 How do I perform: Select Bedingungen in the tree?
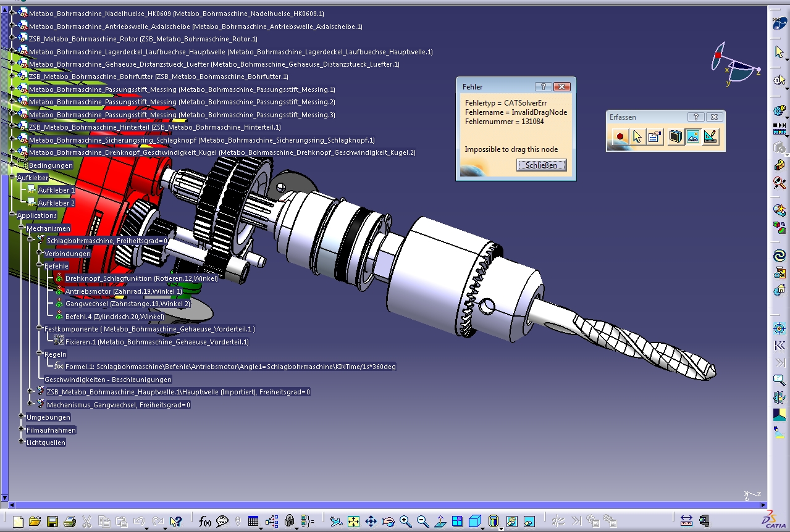coord(51,165)
